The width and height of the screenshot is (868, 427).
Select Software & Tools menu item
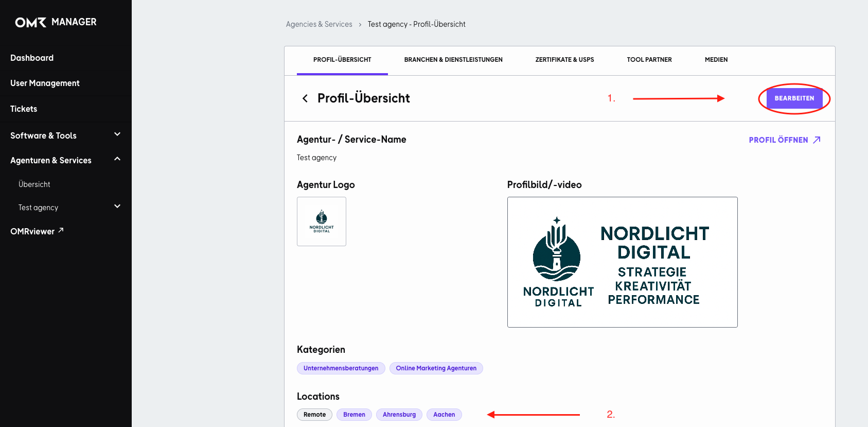point(43,135)
